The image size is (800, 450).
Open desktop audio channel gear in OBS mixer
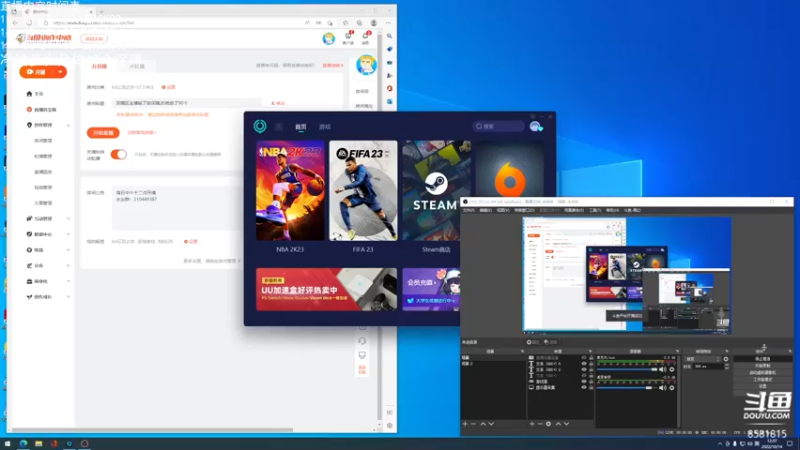coord(672,388)
